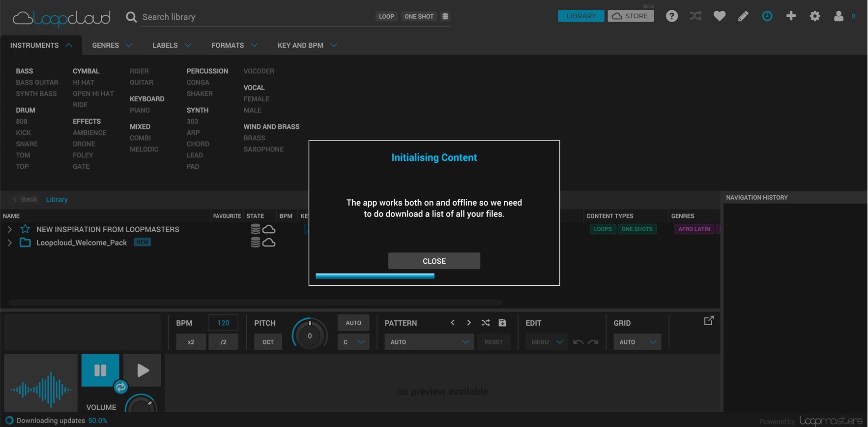Click the folder icon of Loopcloud_Welcome_Pack

coord(25,243)
